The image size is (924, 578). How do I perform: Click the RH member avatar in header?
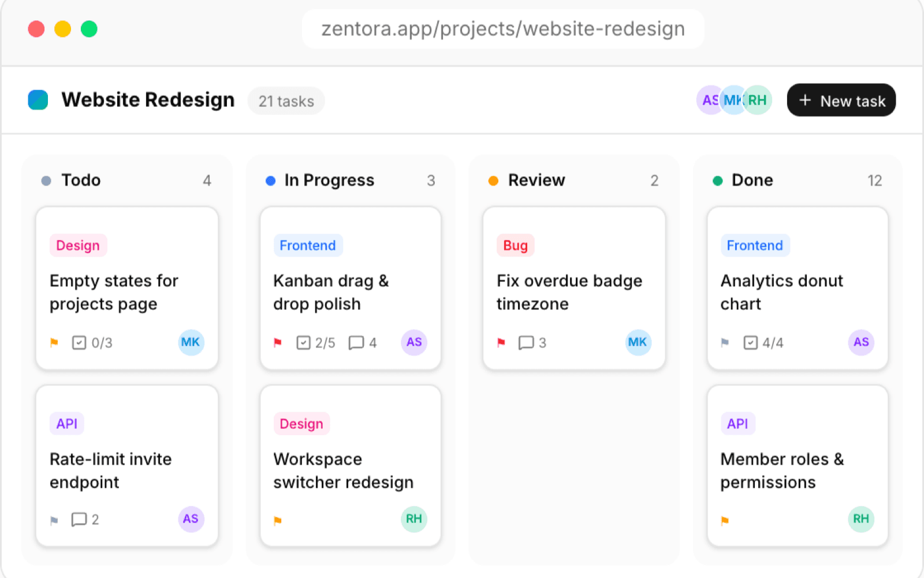[758, 100]
